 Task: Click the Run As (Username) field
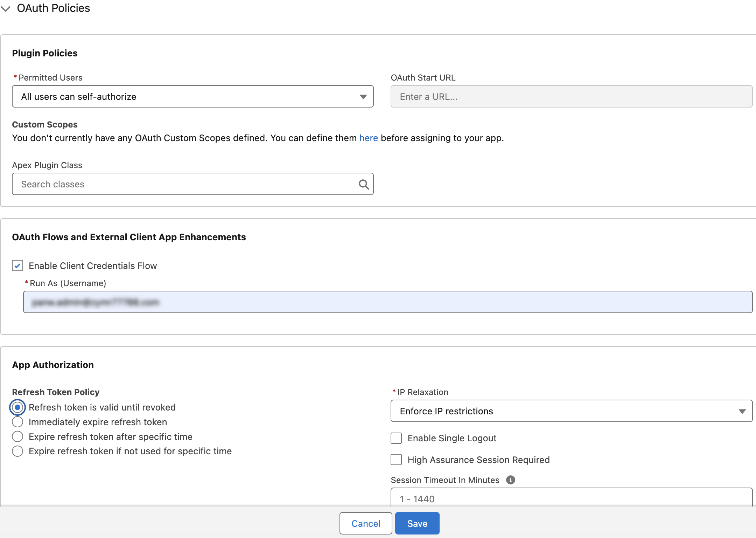(388, 302)
